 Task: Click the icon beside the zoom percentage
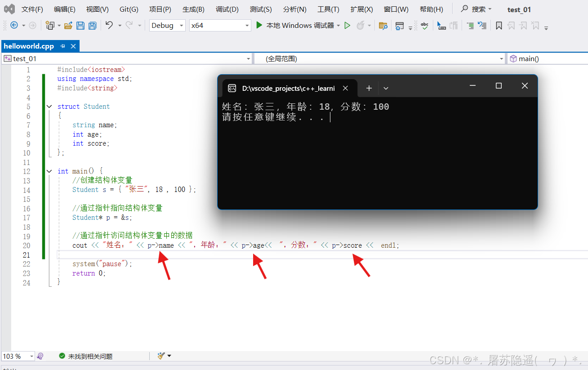40,356
